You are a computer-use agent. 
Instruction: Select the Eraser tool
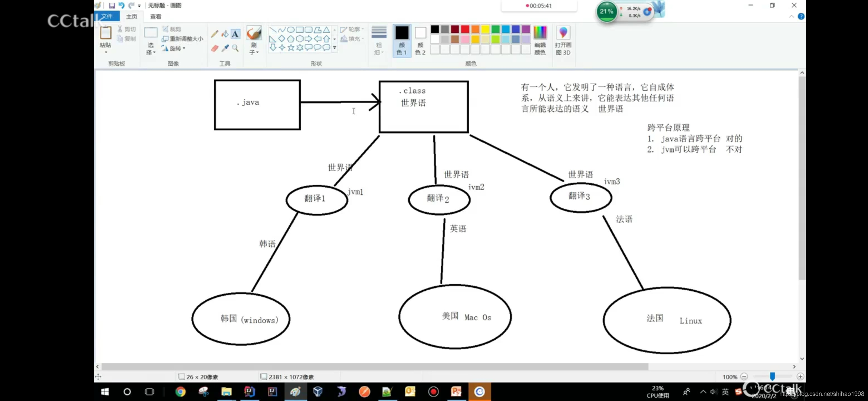[214, 48]
